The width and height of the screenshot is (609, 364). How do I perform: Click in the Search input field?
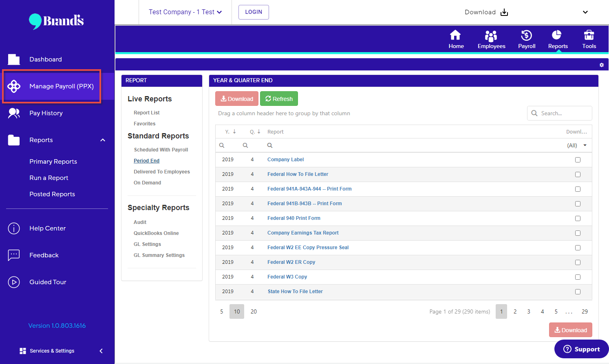pos(560,113)
